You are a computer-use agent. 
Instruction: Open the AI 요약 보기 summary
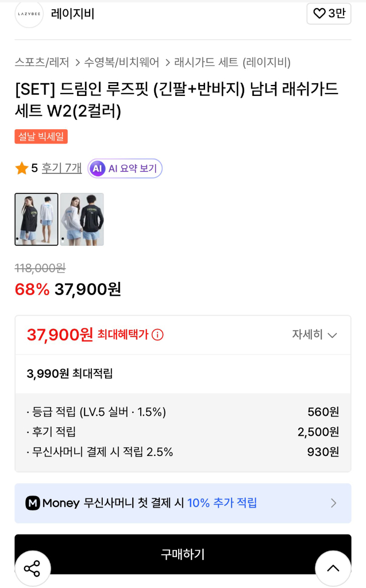click(x=124, y=167)
